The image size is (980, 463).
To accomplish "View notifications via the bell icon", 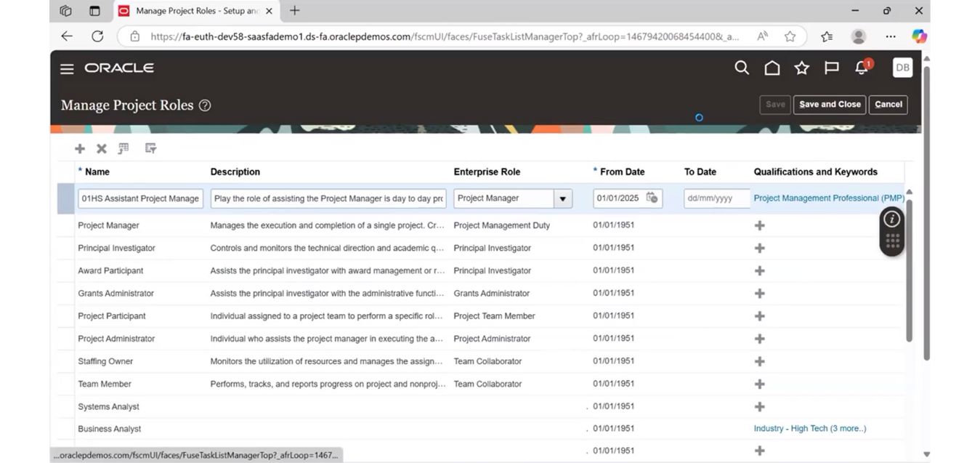I will [861, 67].
